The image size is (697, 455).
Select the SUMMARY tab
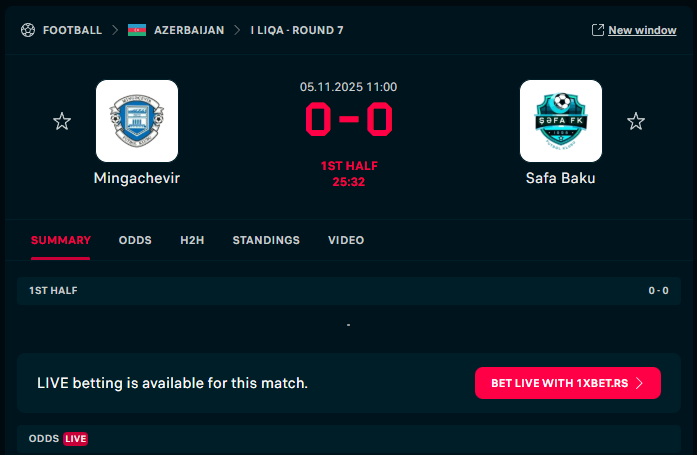click(61, 240)
